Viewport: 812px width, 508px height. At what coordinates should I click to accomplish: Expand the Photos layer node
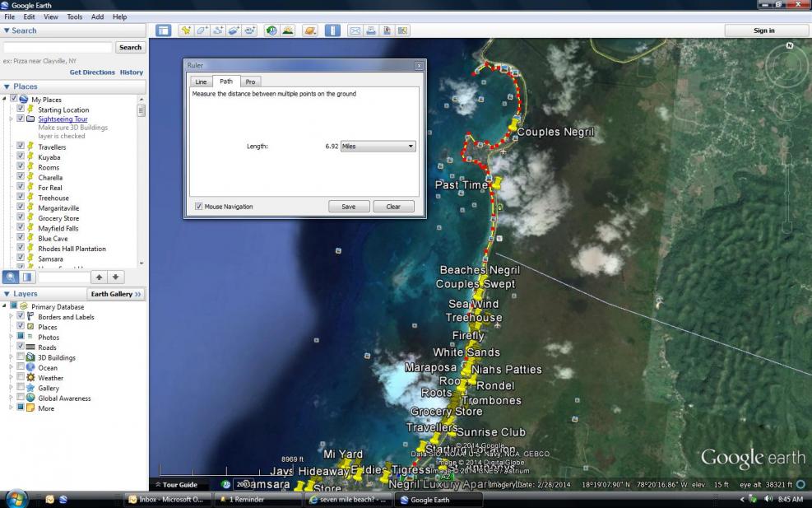coord(11,337)
